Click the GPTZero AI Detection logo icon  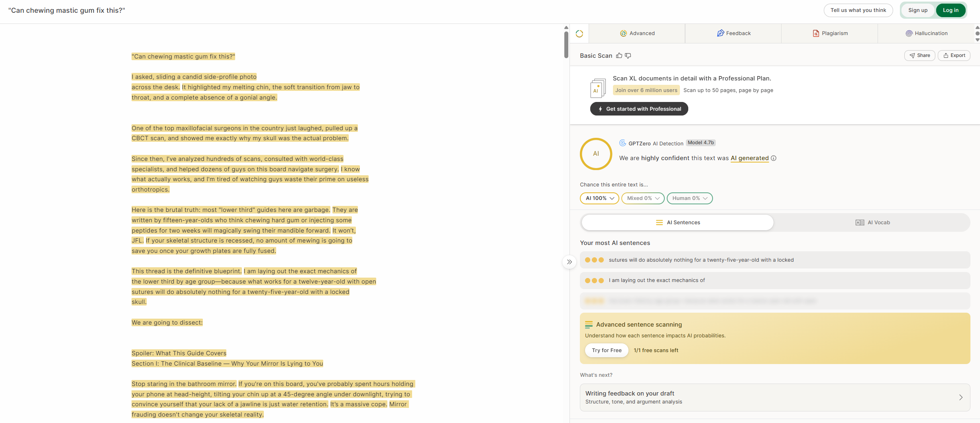coord(623,143)
